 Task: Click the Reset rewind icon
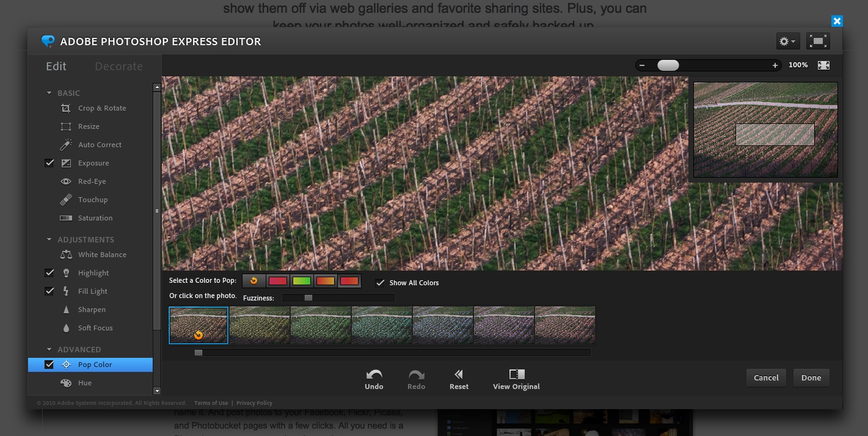pos(459,374)
